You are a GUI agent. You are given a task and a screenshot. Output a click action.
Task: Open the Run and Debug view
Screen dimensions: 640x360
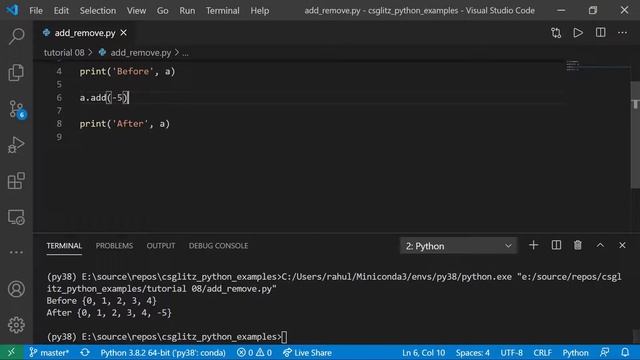(16, 144)
